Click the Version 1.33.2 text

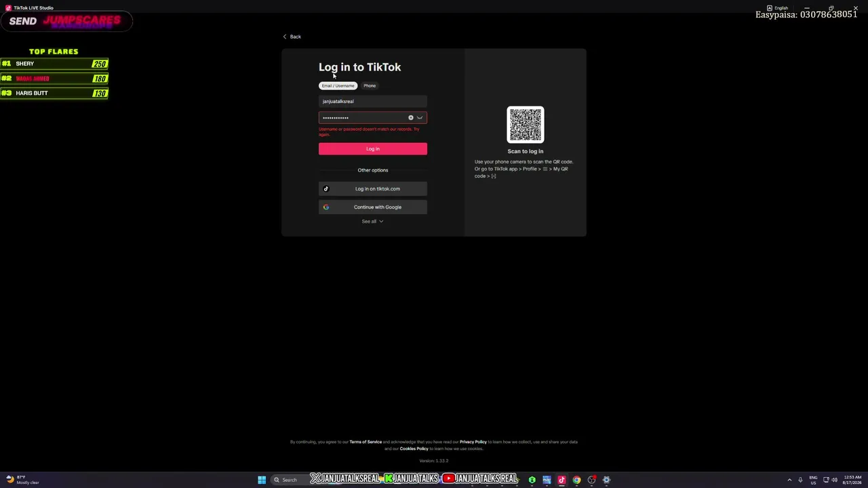tap(434, 461)
